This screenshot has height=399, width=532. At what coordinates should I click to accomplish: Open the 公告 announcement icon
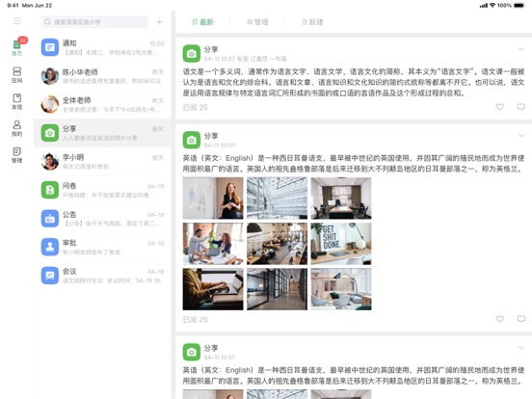pos(50,218)
